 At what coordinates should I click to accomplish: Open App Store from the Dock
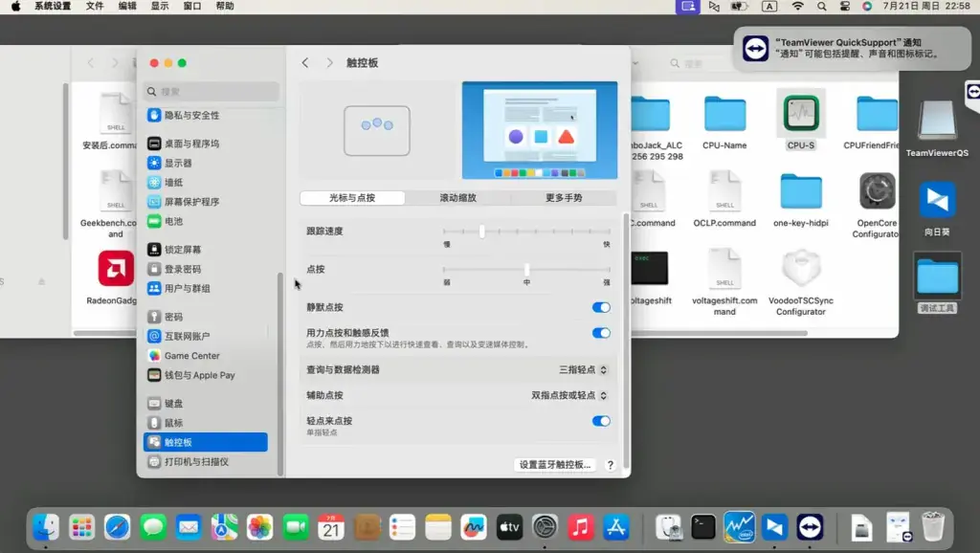click(615, 527)
